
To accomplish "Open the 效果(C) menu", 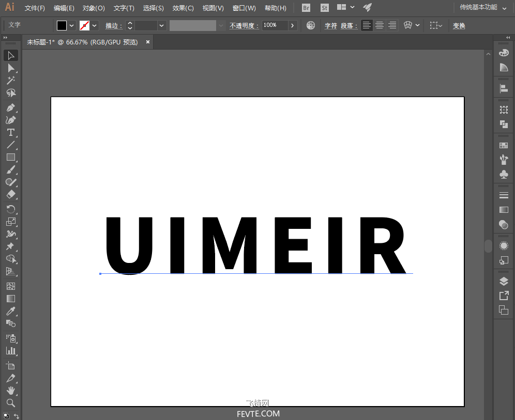I will [x=183, y=8].
